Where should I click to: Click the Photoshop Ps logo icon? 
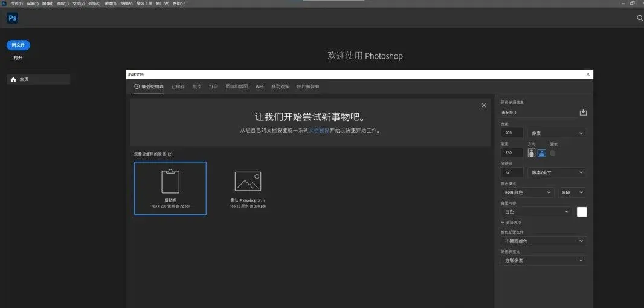point(12,18)
